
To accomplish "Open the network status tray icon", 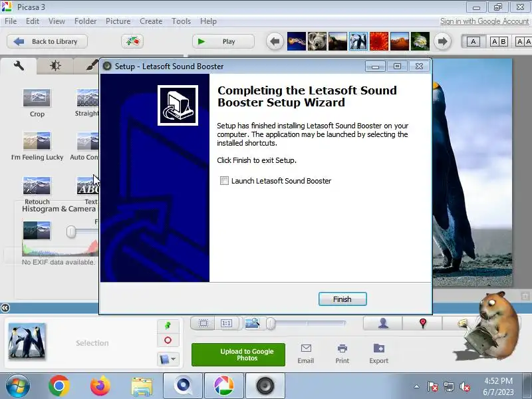I will [x=449, y=386].
